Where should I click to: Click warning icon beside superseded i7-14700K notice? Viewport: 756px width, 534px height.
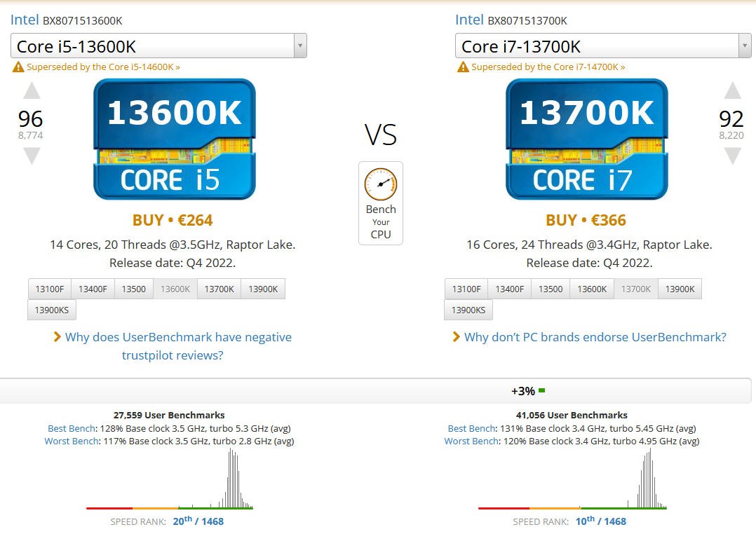click(462, 67)
